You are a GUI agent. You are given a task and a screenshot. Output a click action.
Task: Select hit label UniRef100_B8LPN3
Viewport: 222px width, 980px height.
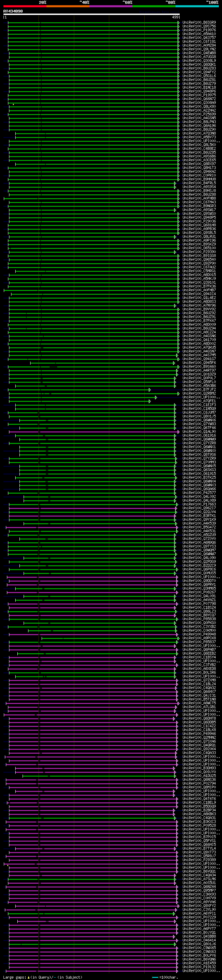pyautogui.click(x=199, y=122)
